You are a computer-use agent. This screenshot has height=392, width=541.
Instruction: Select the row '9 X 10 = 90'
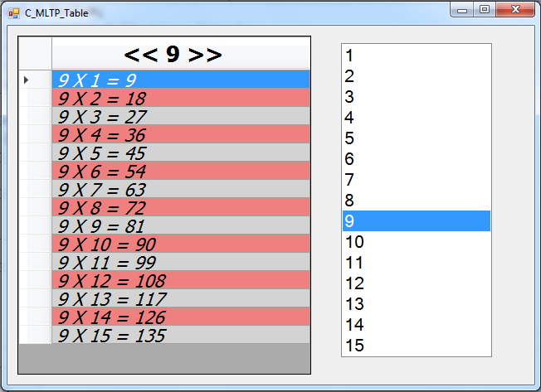(181, 244)
